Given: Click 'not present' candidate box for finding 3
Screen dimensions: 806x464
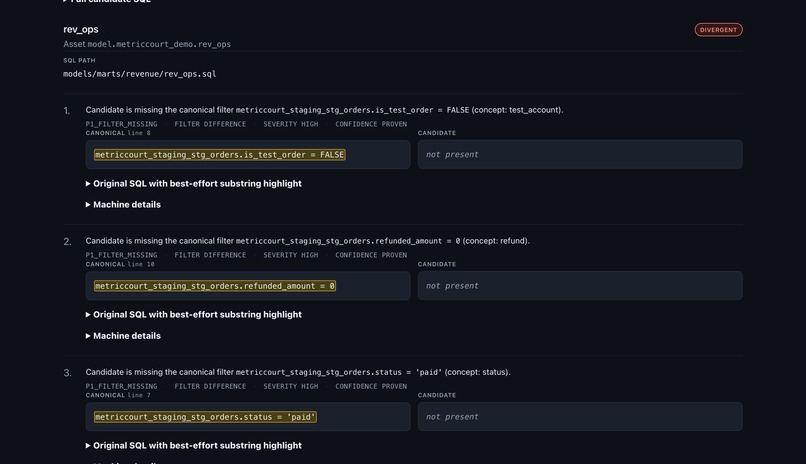Looking at the screenshot, I should point(580,416).
